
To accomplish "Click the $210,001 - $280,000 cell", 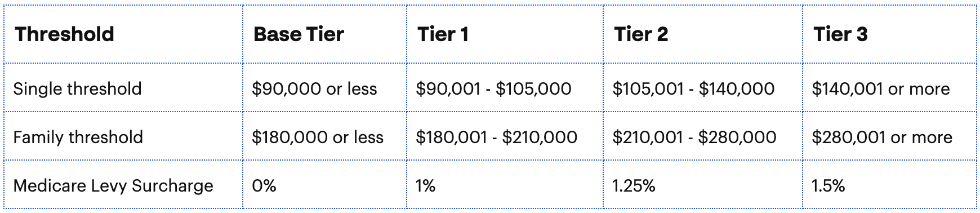I will tap(703, 136).
